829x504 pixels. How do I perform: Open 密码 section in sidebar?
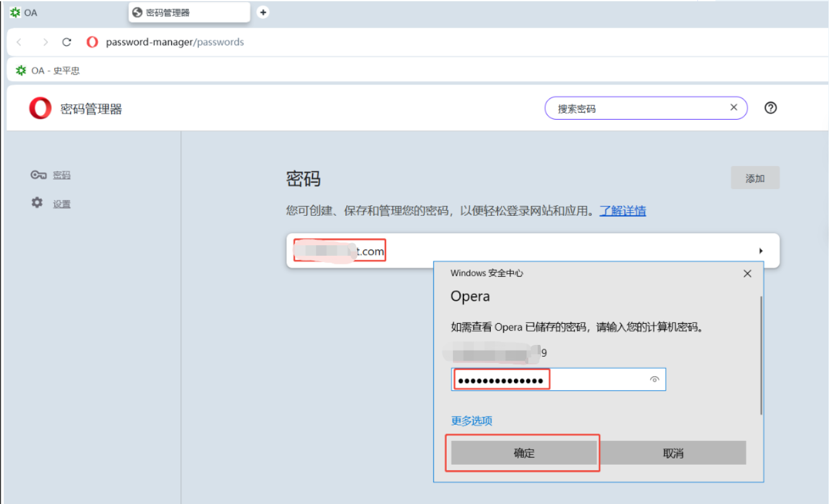tap(62, 175)
